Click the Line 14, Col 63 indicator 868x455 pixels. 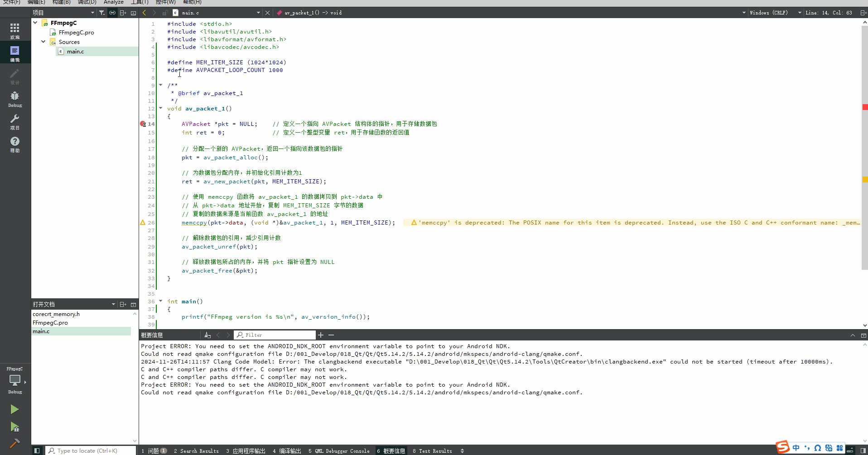(x=829, y=13)
